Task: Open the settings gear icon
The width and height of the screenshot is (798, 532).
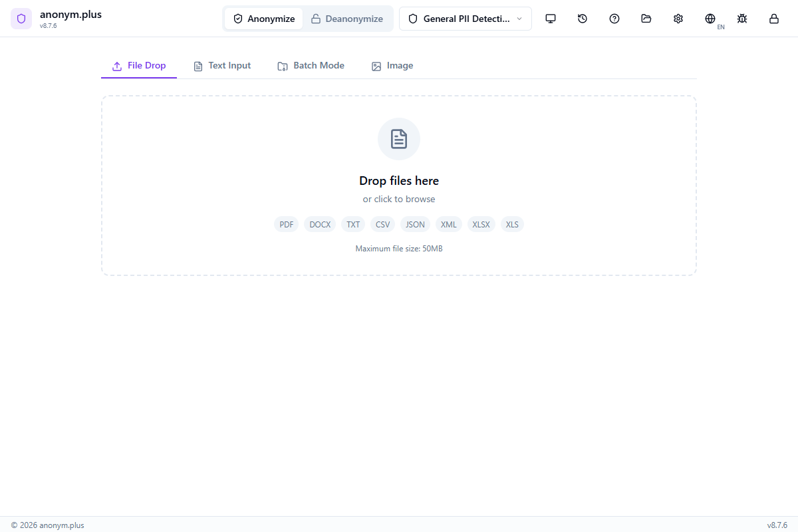Action: point(678,19)
